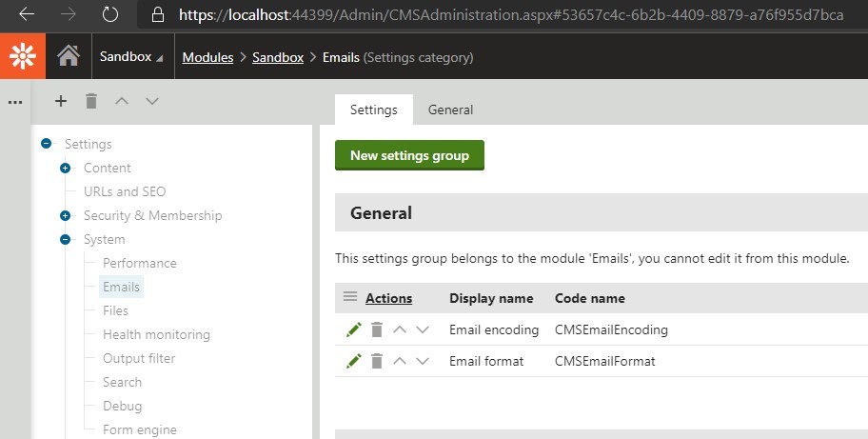Reload the page with refresh icon
This screenshot has height=439, width=868.
click(110, 14)
